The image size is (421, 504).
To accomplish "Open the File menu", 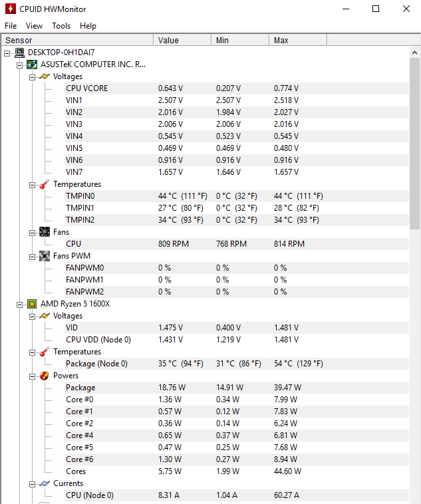I will pos(11,26).
